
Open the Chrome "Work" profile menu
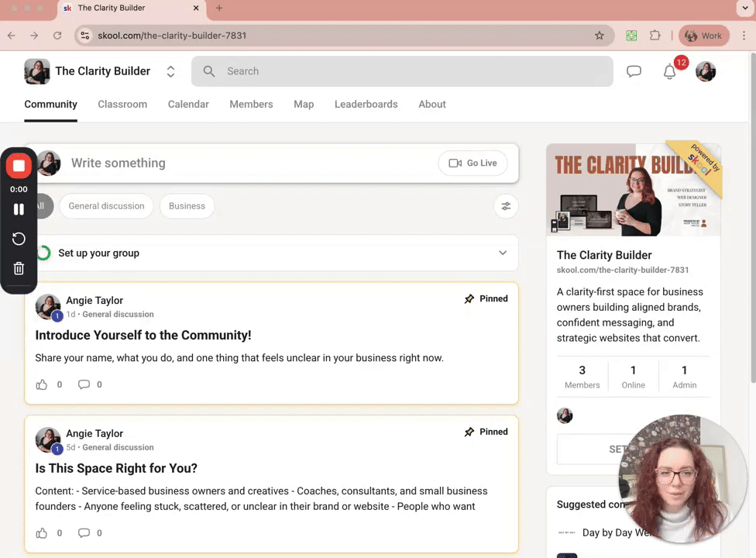[x=703, y=35]
